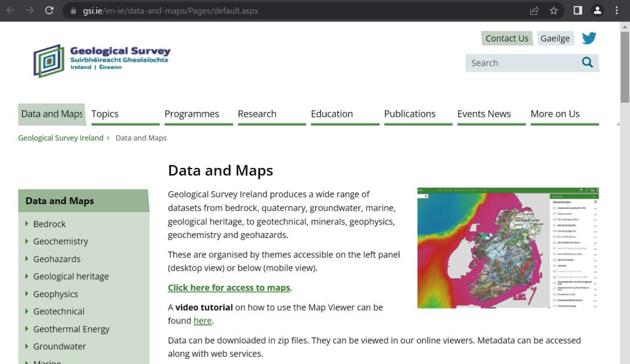Open Chrome's three-dot menu

[x=616, y=10]
